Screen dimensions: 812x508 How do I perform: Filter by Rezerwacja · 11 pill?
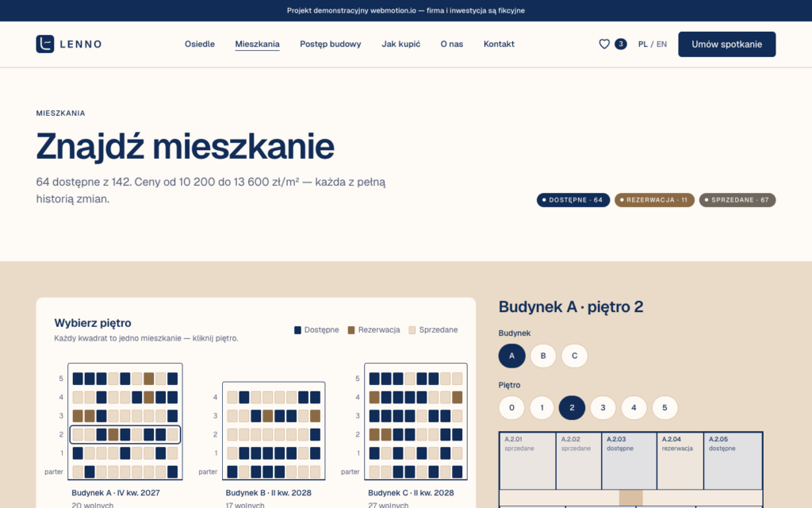(x=654, y=199)
